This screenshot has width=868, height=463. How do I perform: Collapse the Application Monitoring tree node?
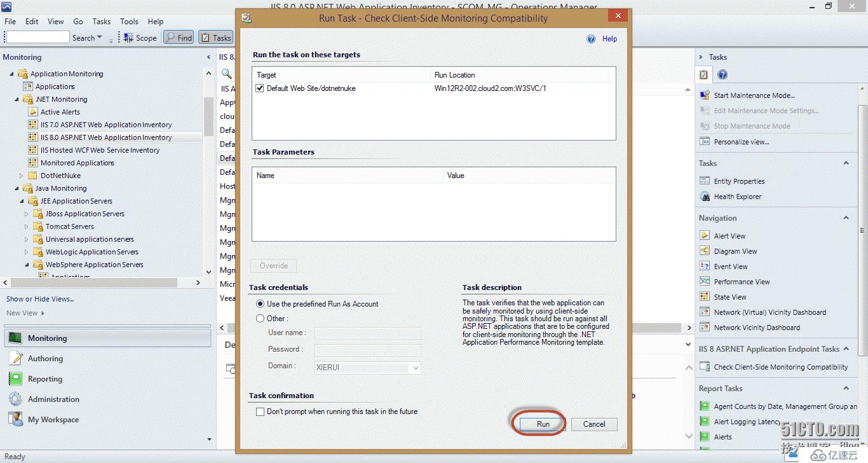point(12,74)
